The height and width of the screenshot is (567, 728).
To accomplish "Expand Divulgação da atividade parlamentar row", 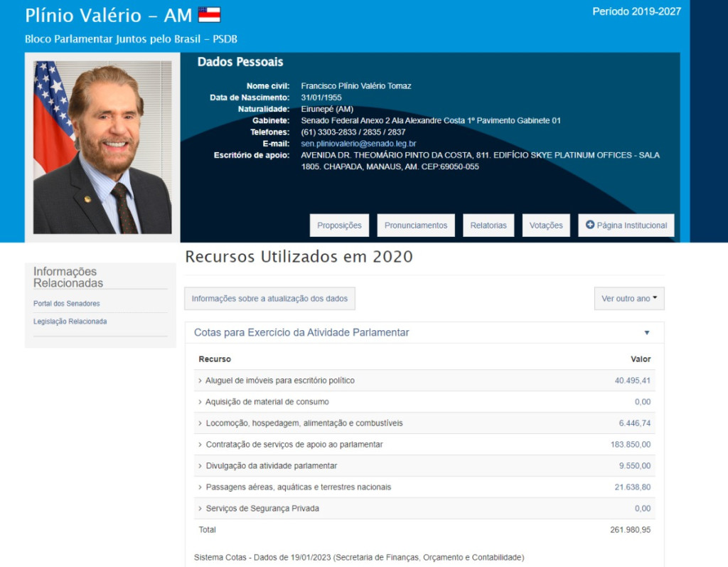I will pyautogui.click(x=271, y=466).
